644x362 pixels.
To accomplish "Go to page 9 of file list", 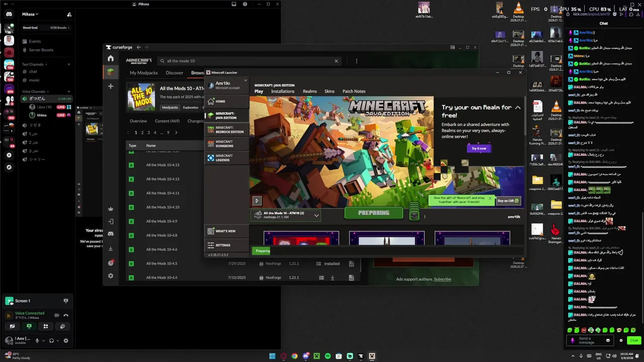I will click(168, 133).
